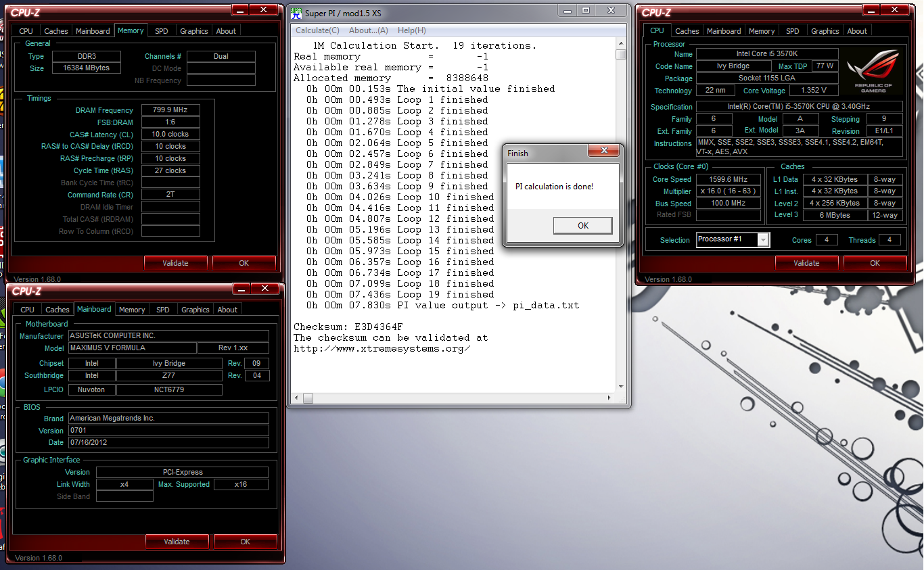Screen dimensions: 924x570
Task: Click Validate in the Mainboard CPU-Z window
Action: coord(177,542)
